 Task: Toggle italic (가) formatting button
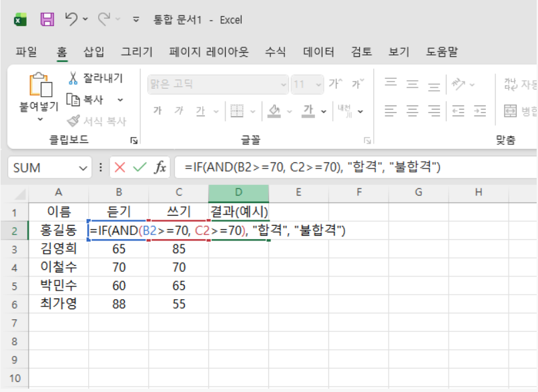tap(178, 111)
